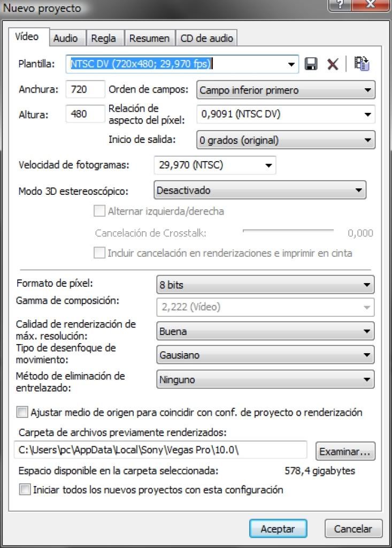
Task: Click the Aceptar button
Action: (278, 529)
